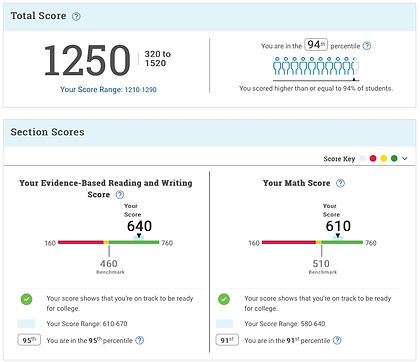Click light blue swatch beside range 580-640
Screen dimensions: 420x362
coord(224,323)
